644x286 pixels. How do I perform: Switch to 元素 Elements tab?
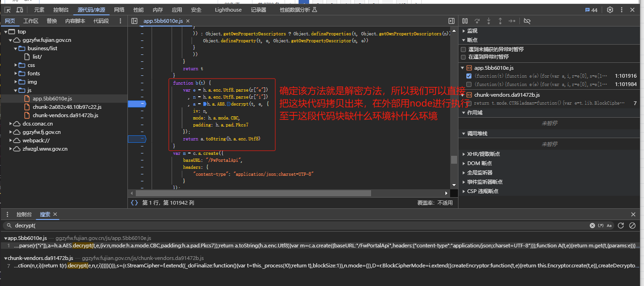pyautogui.click(x=40, y=10)
